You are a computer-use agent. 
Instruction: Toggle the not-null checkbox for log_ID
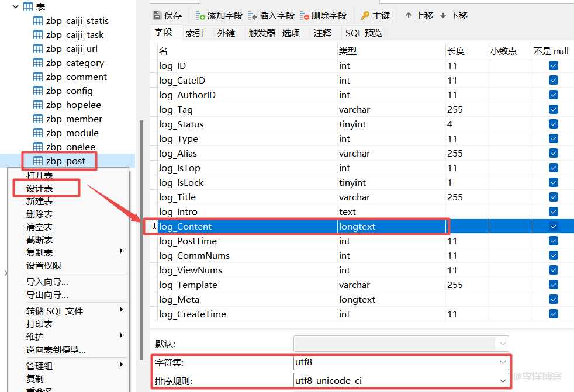553,65
